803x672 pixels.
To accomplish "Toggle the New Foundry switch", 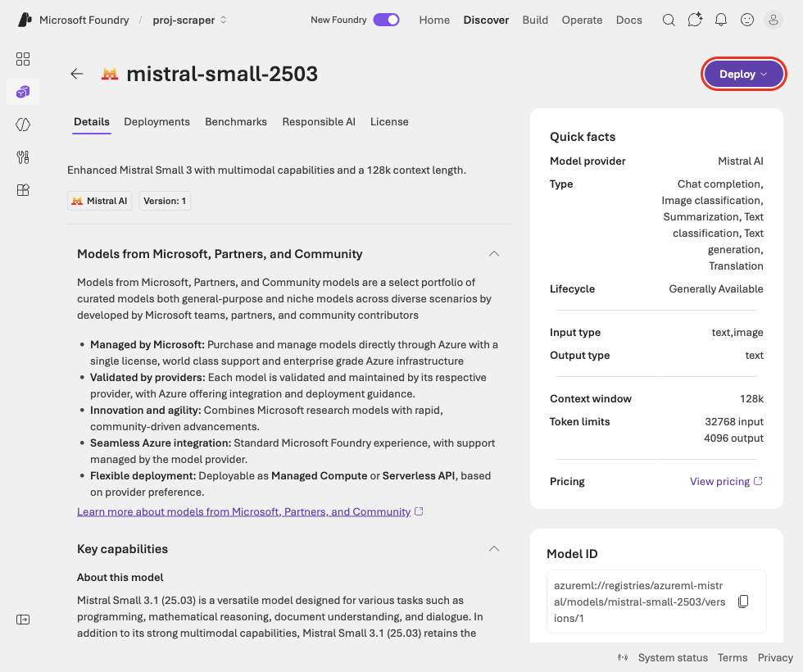I will point(386,20).
